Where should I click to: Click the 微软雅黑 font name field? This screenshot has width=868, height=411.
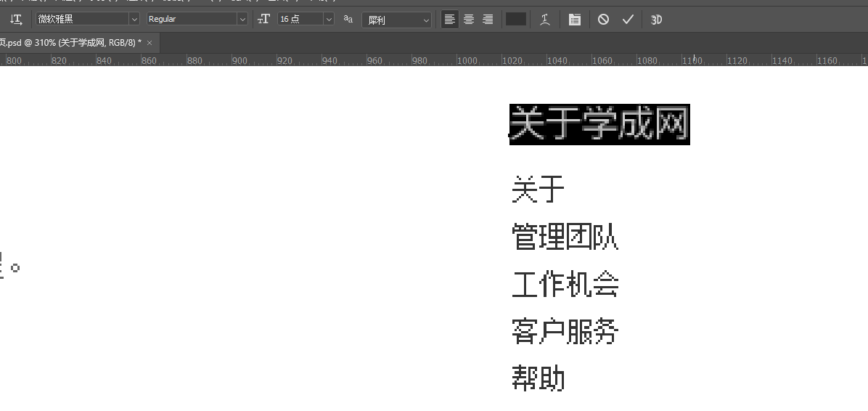point(82,19)
